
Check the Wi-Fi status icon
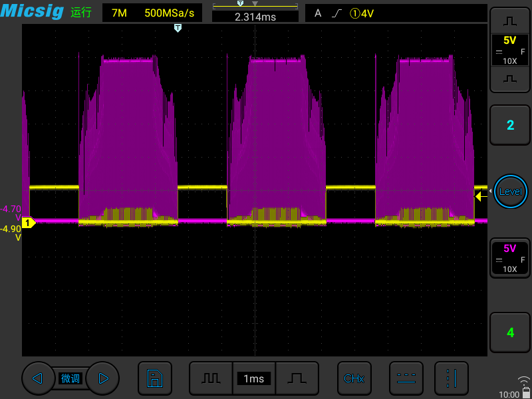tap(524, 380)
